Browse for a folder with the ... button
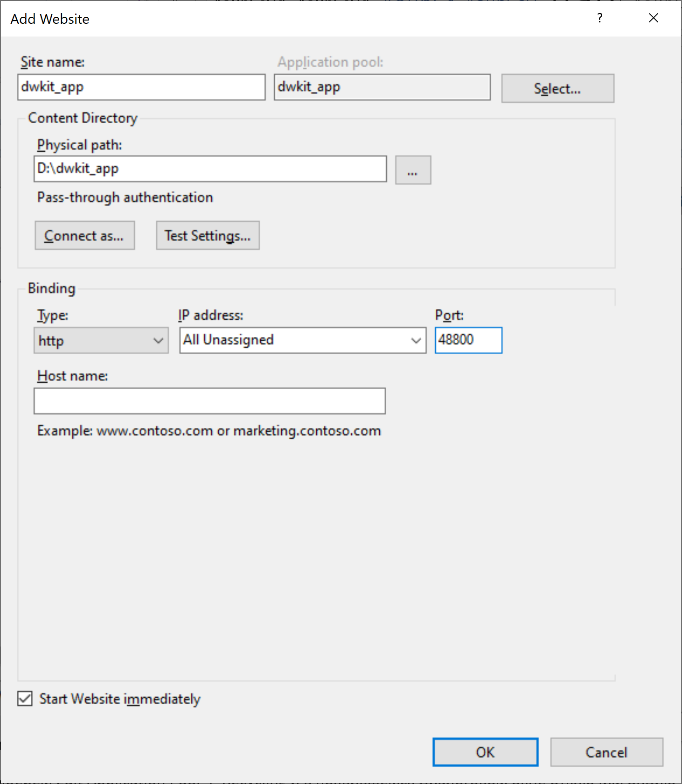Image resolution: width=682 pixels, height=784 pixels. point(413,170)
